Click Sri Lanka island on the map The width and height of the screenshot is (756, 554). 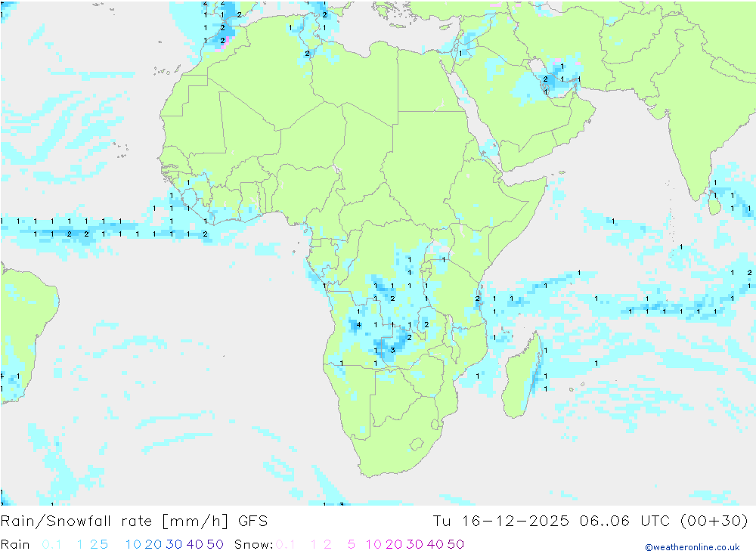pyautogui.click(x=714, y=203)
